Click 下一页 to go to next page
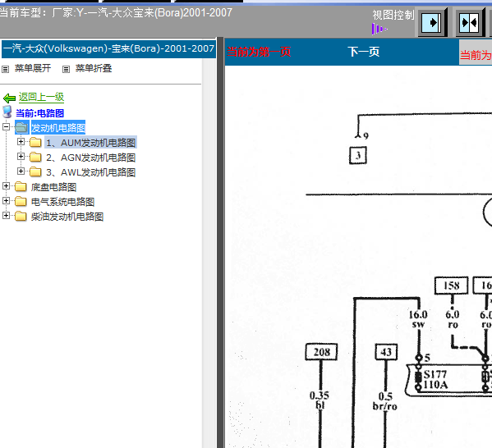Image resolution: width=492 pixels, height=448 pixels. [x=363, y=52]
